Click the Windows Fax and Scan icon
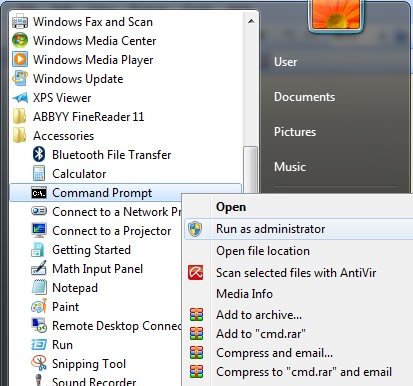The image size is (413, 386). [x=20, y=22]
